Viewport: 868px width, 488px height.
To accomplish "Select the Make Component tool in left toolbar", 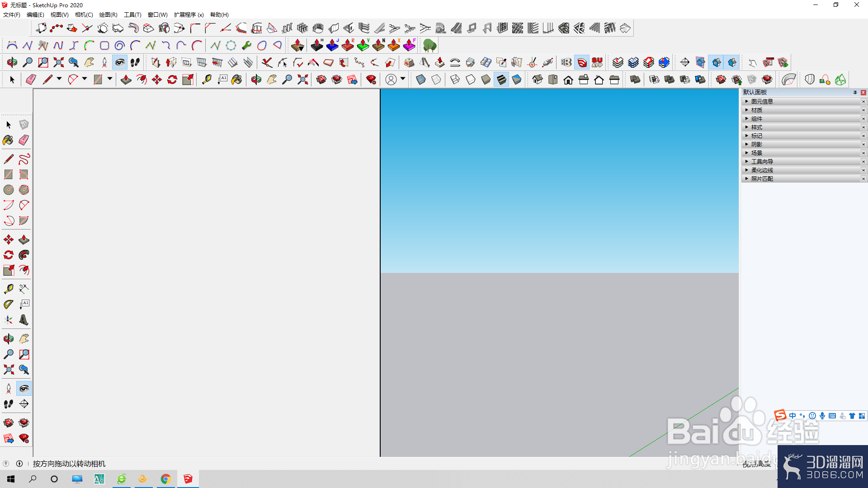I will click(24, 125).
